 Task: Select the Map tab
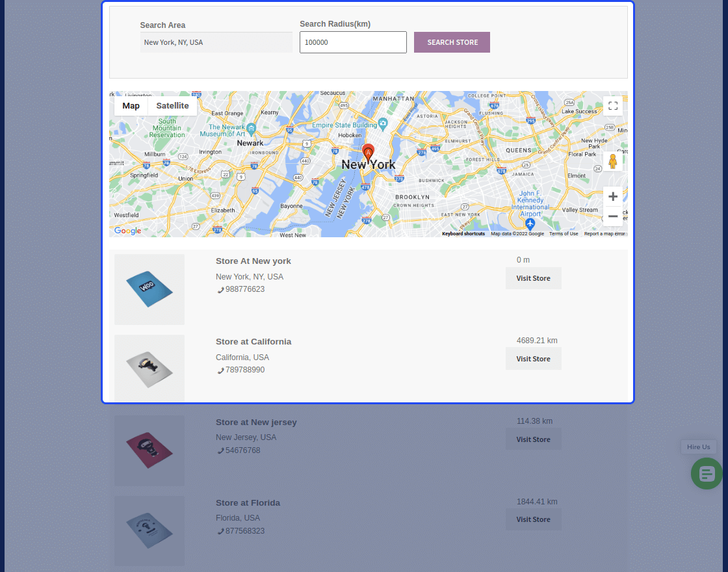coord(131,105)
